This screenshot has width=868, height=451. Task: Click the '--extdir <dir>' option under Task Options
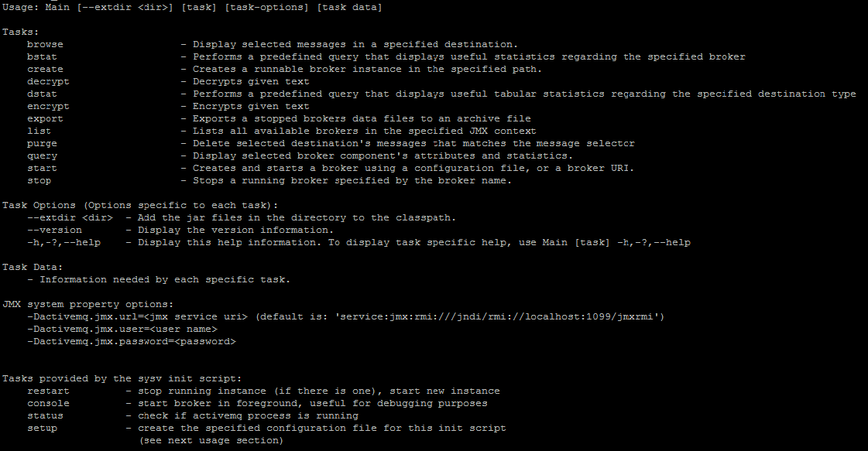click(x=70, y=217)
